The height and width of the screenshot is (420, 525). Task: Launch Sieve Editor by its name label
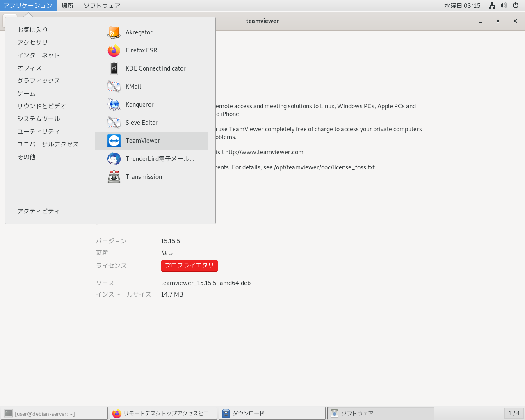(x=142, y=123)
